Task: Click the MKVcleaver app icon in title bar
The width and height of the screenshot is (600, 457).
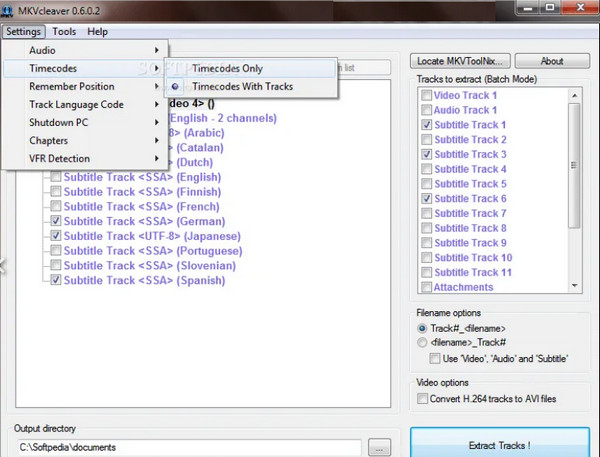Action: (x=7, y=11)
